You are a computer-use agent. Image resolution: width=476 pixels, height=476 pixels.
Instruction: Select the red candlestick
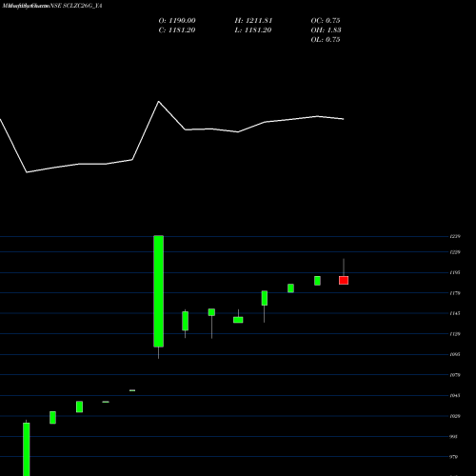coord(344,280)
